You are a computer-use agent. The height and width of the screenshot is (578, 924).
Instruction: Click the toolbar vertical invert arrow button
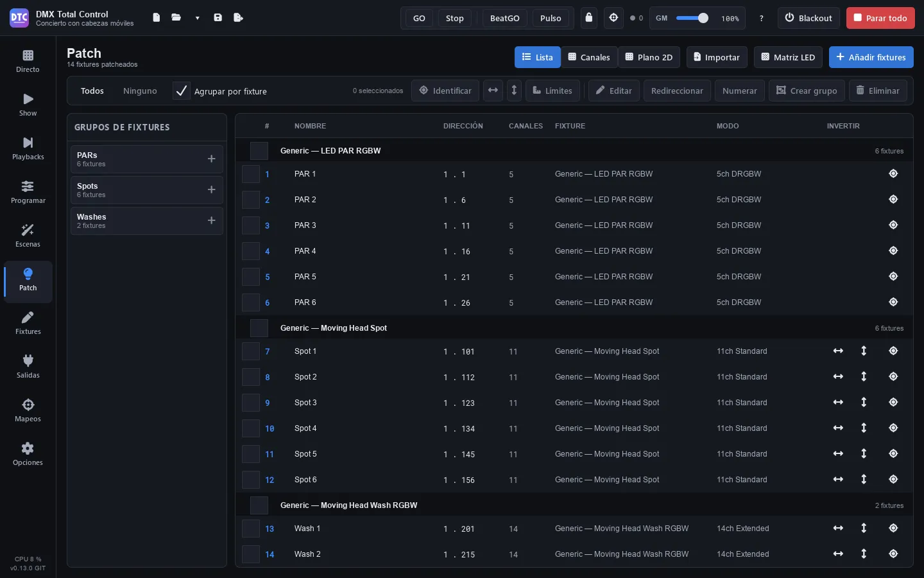pos(514,91)
